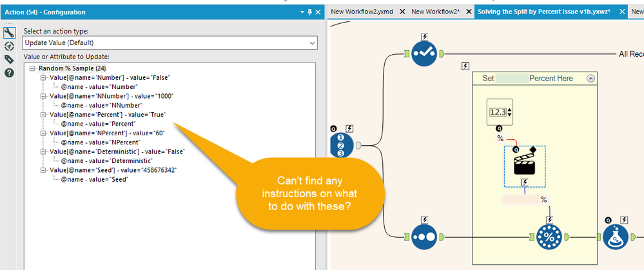Select the Seed value tree item
Screen dimensions: 644x270
click(113, 170)
